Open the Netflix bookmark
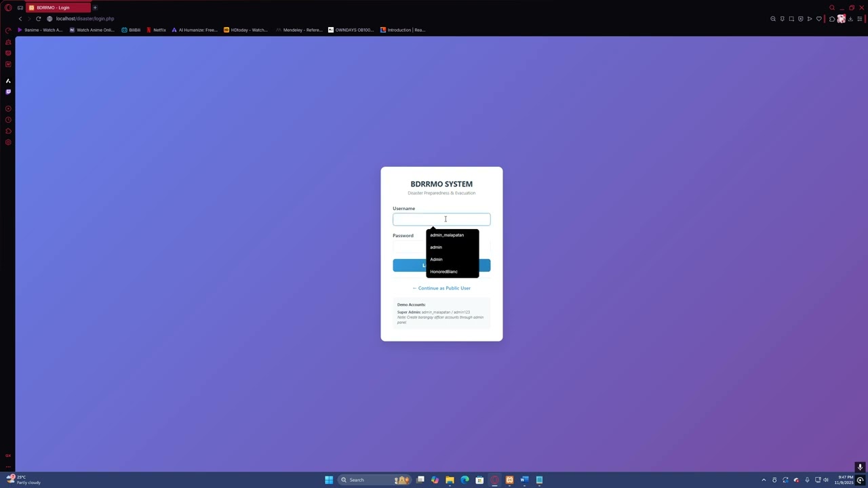This screenshot has height=488, width=868. [156, 30]
